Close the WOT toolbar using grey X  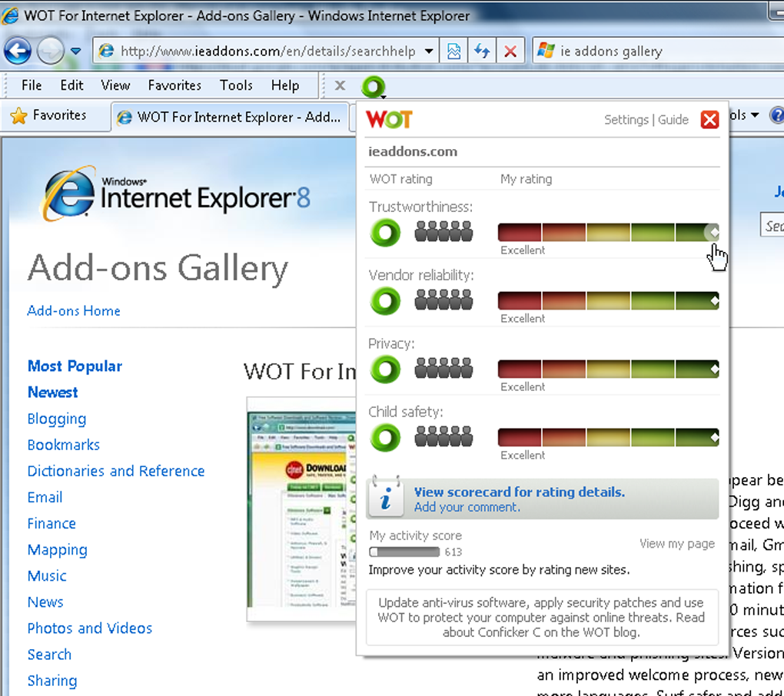pyautogui.click(x=340, y=85)
